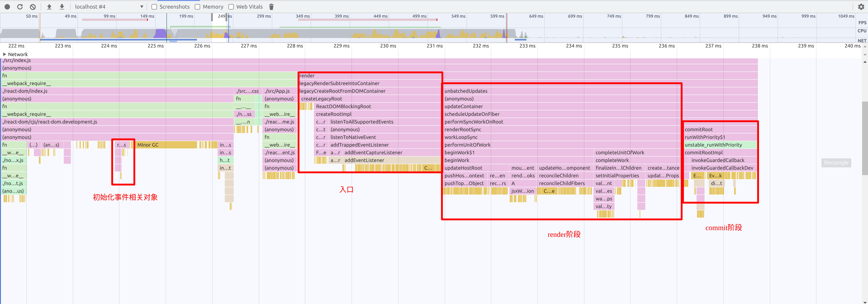Click the collect garbage trash icon

point(271,7)
